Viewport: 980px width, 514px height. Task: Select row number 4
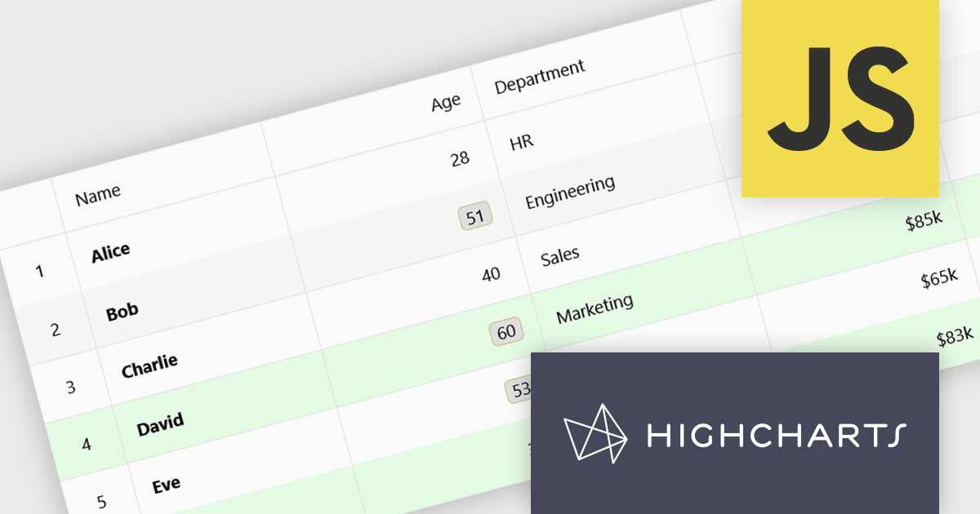pyautogui.click(x=86, y=445)
